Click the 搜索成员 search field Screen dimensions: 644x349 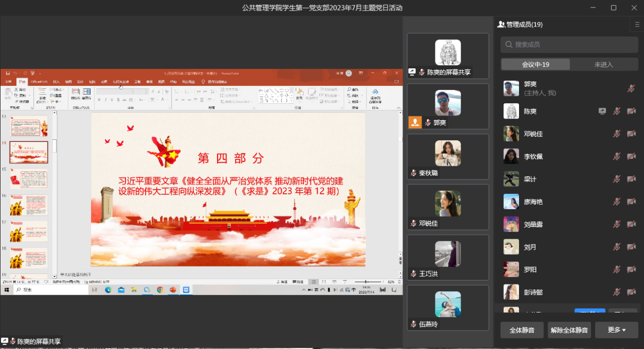pos(569,45)
